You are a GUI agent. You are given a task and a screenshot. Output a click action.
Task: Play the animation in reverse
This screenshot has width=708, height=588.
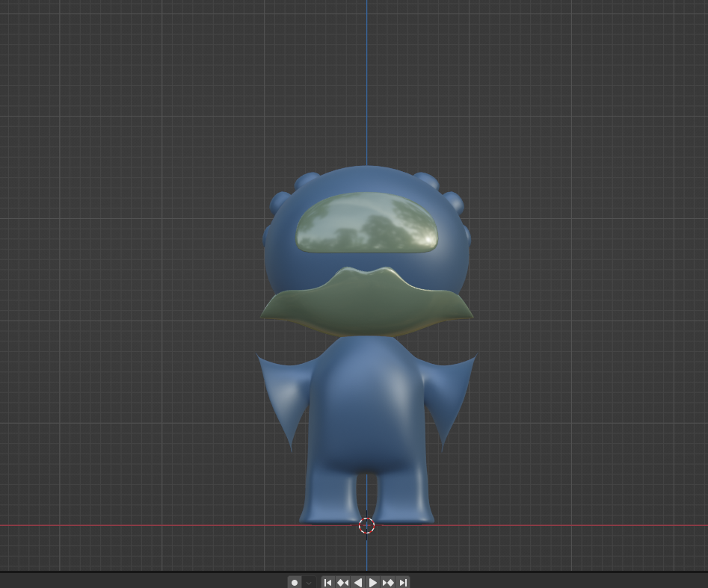click(357, 582)
